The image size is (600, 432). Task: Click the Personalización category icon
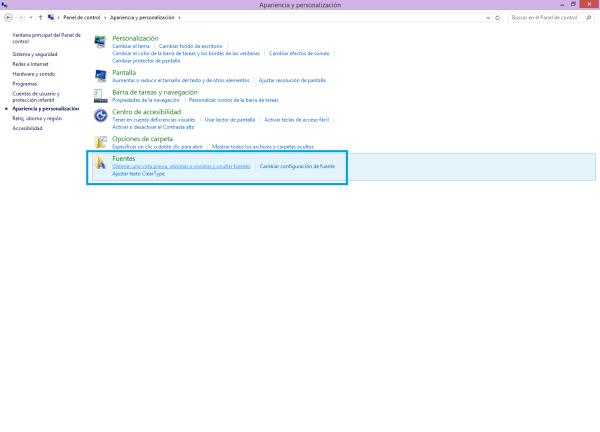(x=100, y=41)
